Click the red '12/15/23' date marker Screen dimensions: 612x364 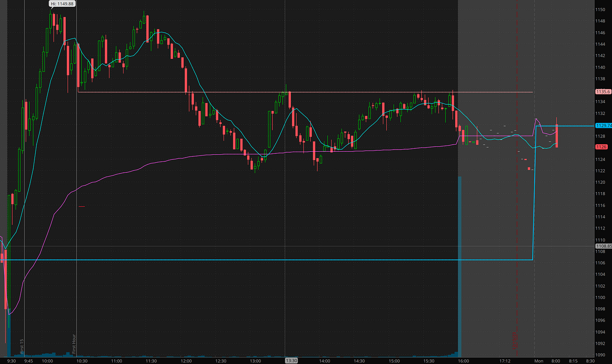point(514,340)
